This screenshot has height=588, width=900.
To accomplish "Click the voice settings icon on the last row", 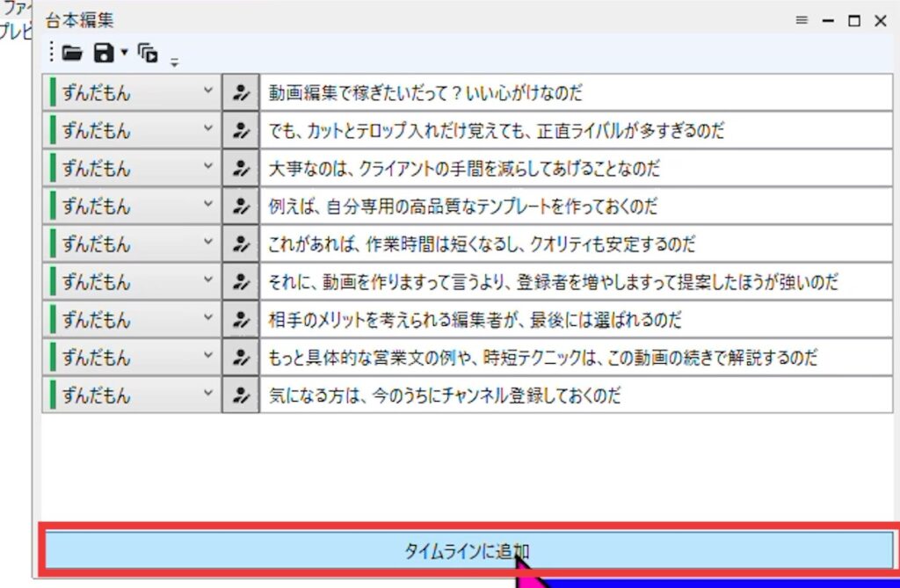I will [x=240, y=396].
